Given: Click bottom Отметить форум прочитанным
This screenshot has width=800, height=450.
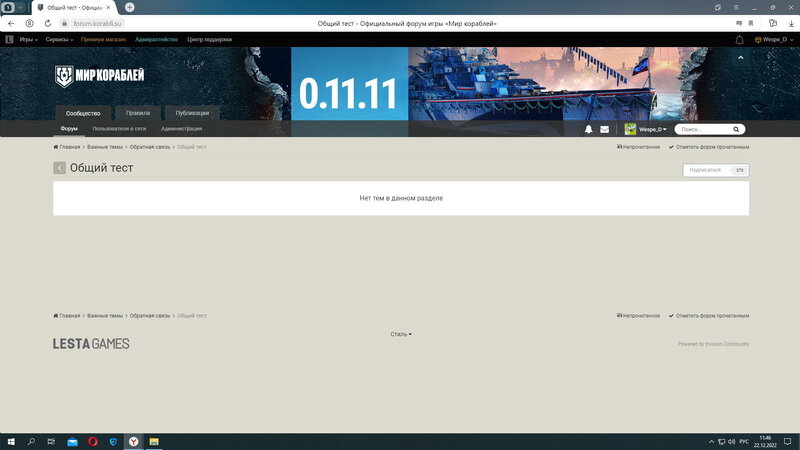Looking at the screenshot, I should 709,316.
